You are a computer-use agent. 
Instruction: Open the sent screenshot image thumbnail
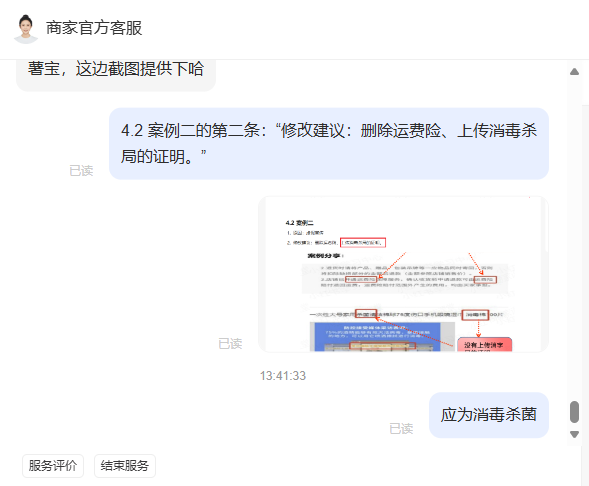click(403, 274)
